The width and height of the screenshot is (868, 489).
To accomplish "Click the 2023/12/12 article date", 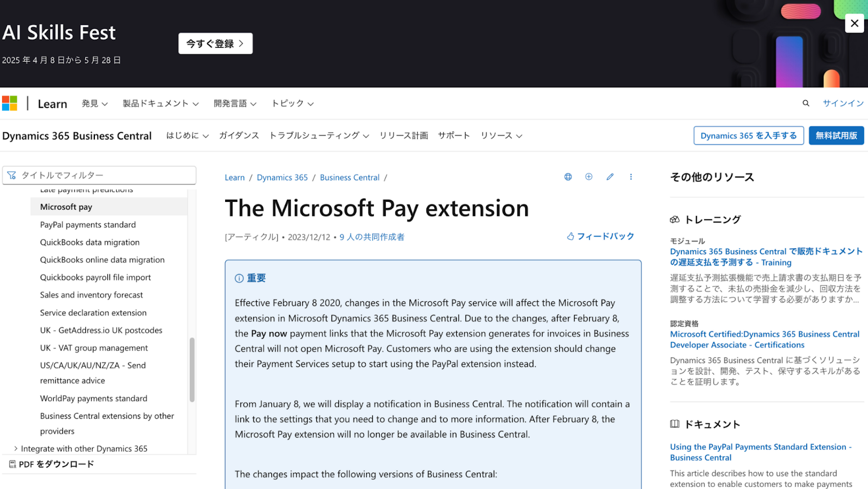I will (x=309, y=237).
